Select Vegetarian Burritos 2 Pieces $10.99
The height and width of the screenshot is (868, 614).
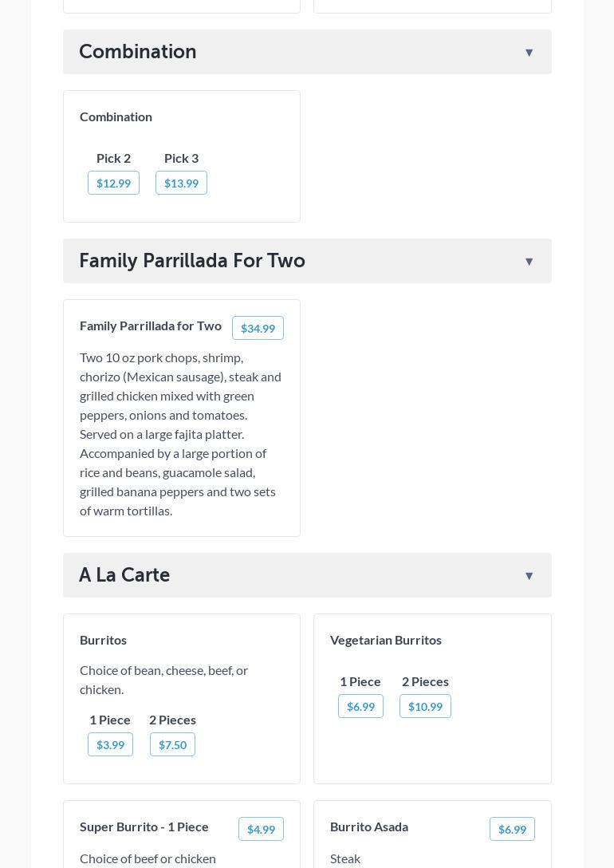point(425,707)
